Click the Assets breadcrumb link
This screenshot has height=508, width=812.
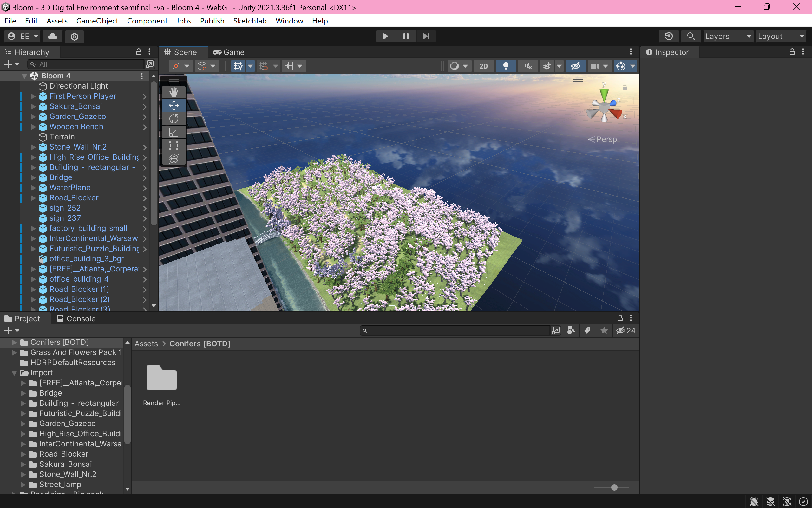146,344
